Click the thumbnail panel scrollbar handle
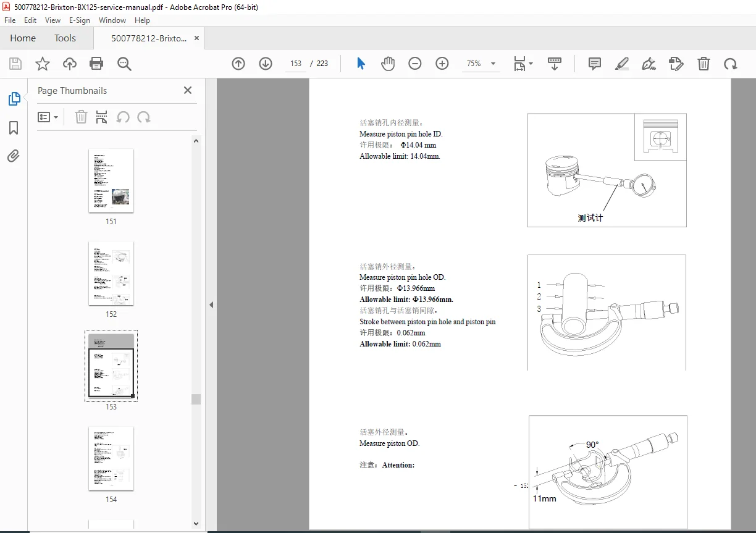 pos(196,399)
